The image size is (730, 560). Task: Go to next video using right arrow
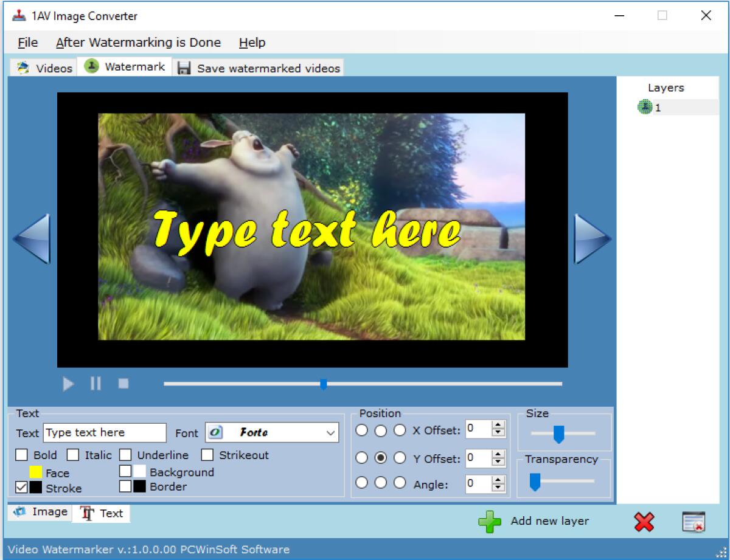tap(592, 238)
